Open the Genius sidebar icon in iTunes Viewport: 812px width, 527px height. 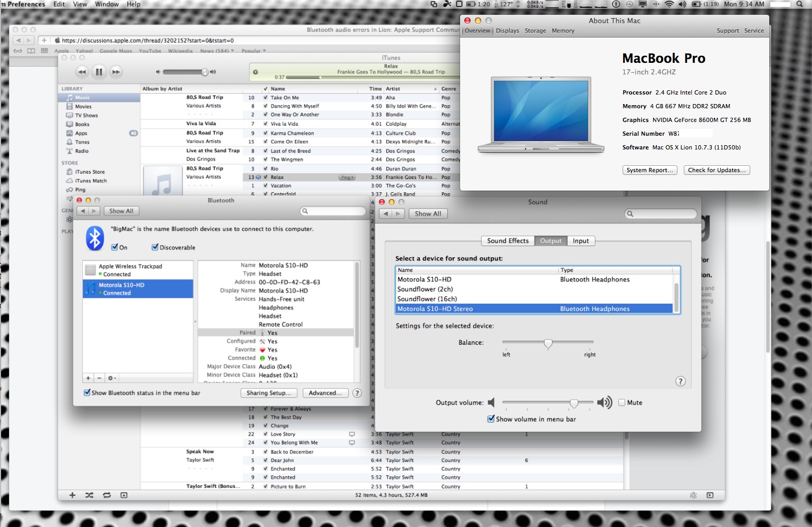pos(693,495)
